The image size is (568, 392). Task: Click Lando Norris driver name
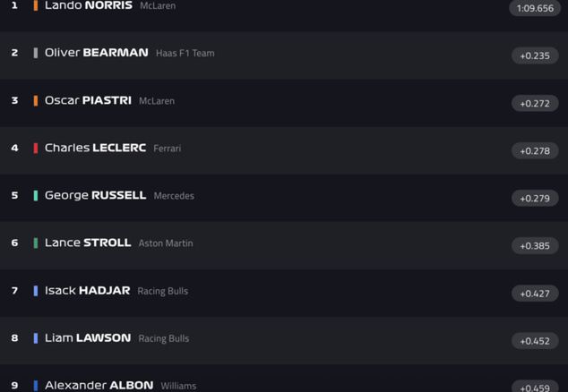click(x=88, y=5)
